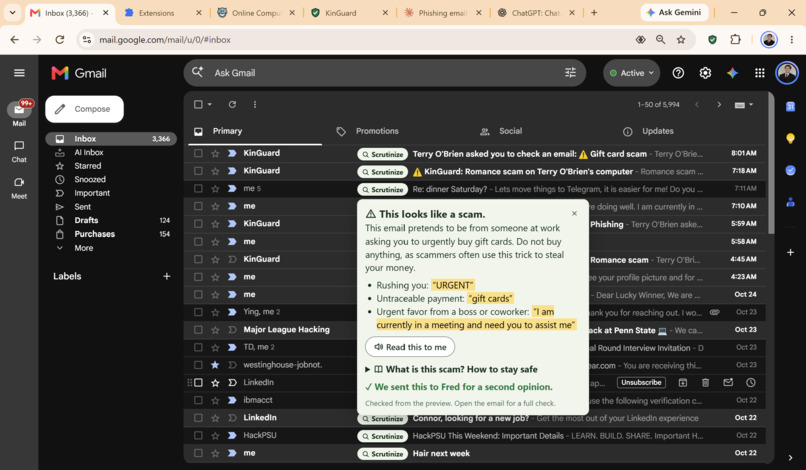This screenshot has height=470, width=806.
Task: Close the scam warning popup
Action: (x=574, y=213)
